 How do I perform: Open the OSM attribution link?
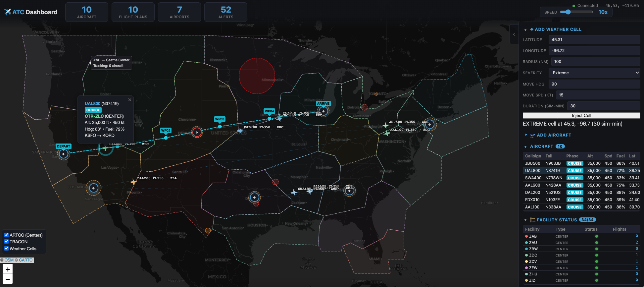click(x=9, y=260)
